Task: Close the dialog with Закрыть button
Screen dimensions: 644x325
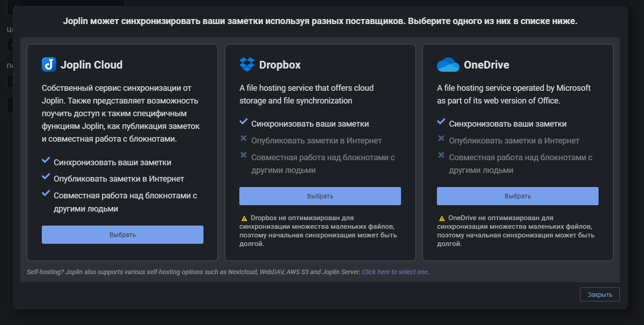Action: [600, 294]
